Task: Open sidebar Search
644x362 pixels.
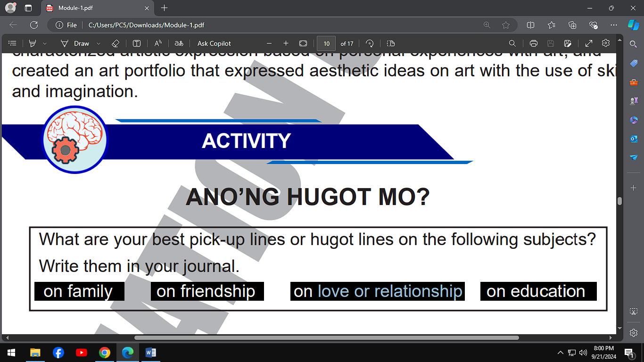Action: pyautogui.click(x=633, y=44)
